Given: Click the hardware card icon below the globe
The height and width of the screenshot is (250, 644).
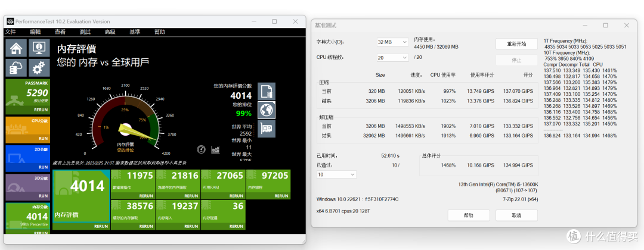Looking at the screenshot, I should tap(267, 129).
